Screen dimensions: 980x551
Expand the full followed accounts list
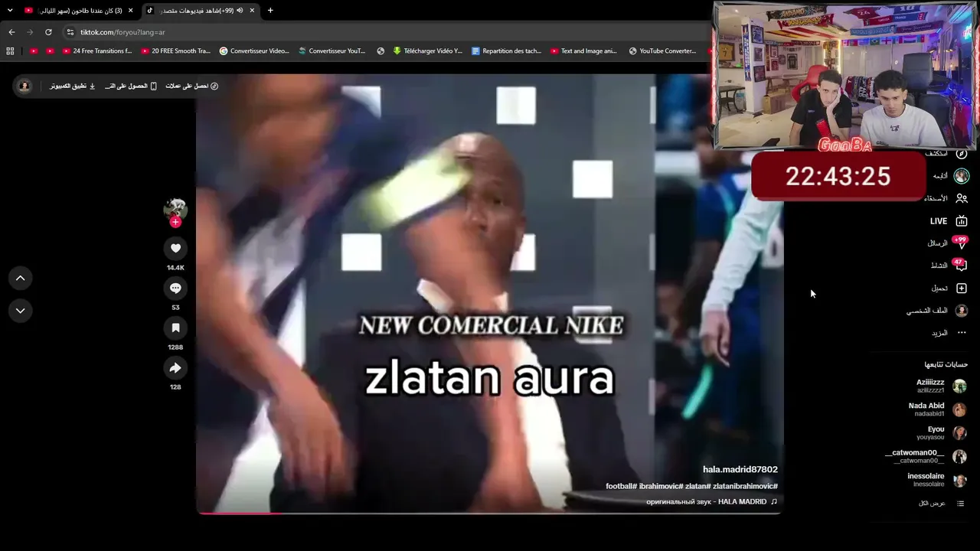click(x=941, y=504)
